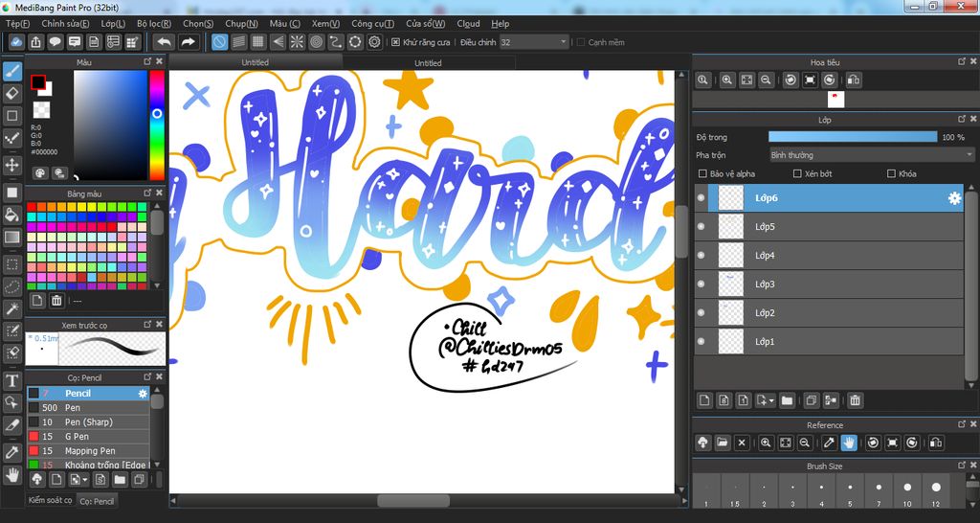Open the Xem(V) menu
The width and height of the screenshot is (980, 523).
[x=325, y=24]
